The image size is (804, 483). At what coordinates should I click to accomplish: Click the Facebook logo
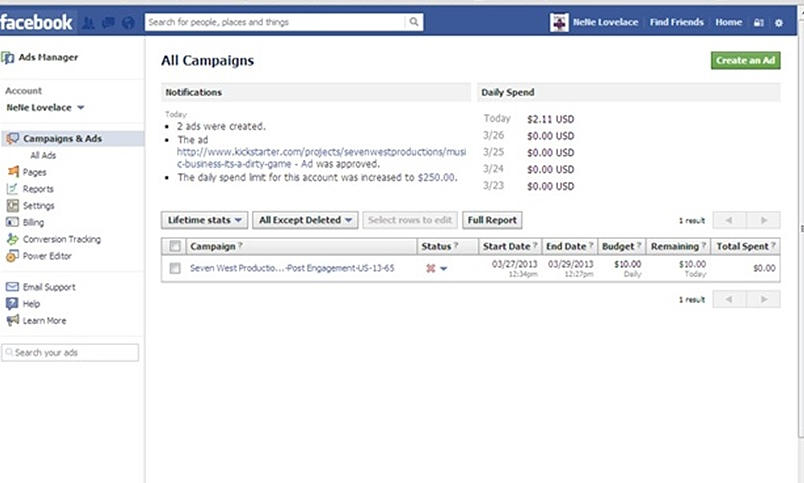(x=36, y=22)
